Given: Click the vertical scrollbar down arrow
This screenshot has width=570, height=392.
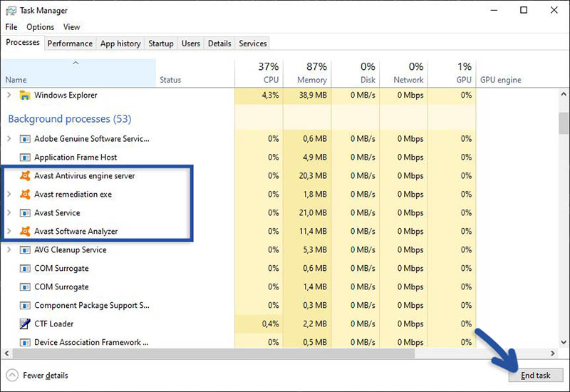Looking at the screenshot, I should pos(564,342).
